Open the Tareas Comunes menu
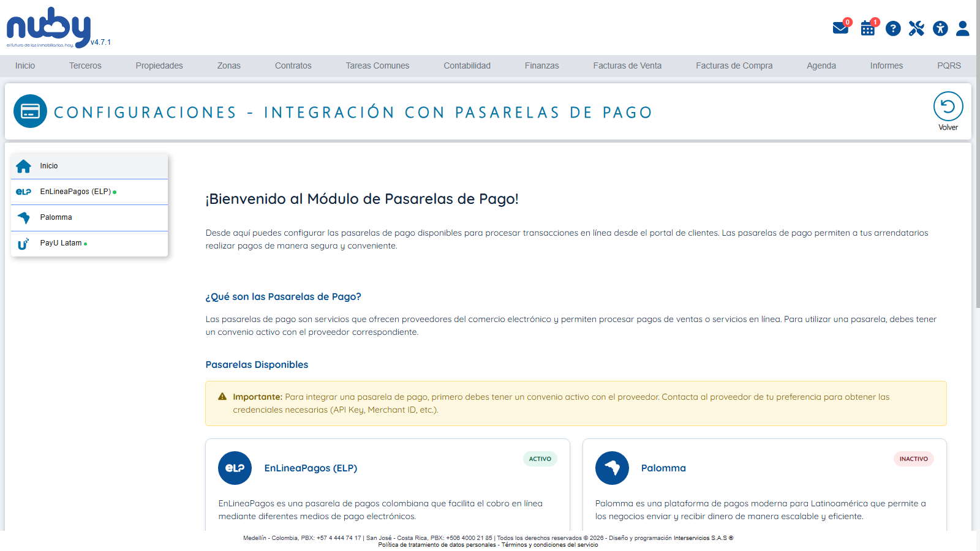Screen dimensions: 980x551 (377, 66)
